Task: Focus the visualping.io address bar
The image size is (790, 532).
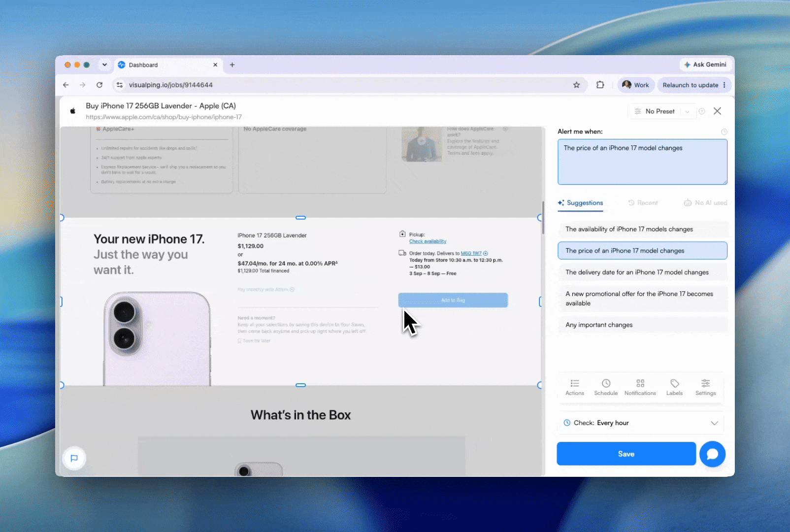Action: [345, 85]
